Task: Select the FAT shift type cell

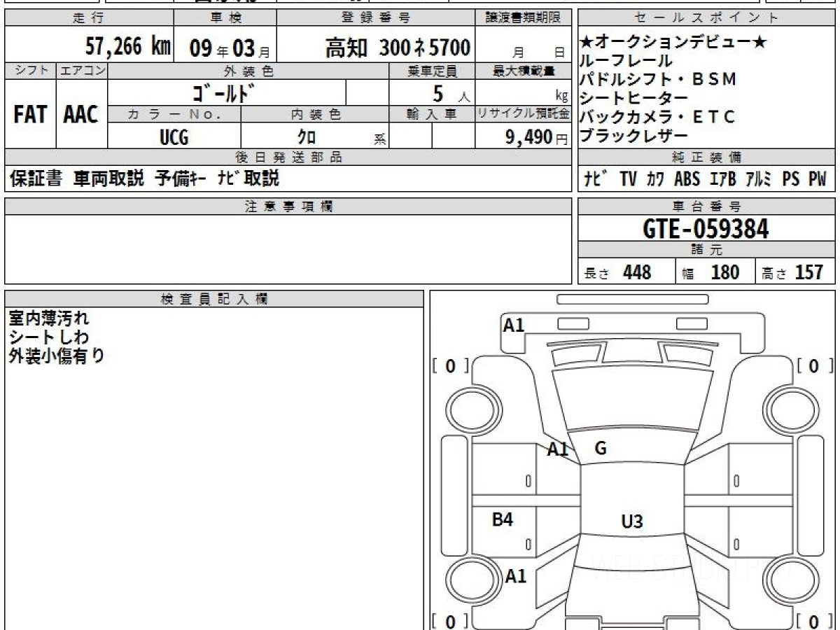Action: [x=30, y=115]
